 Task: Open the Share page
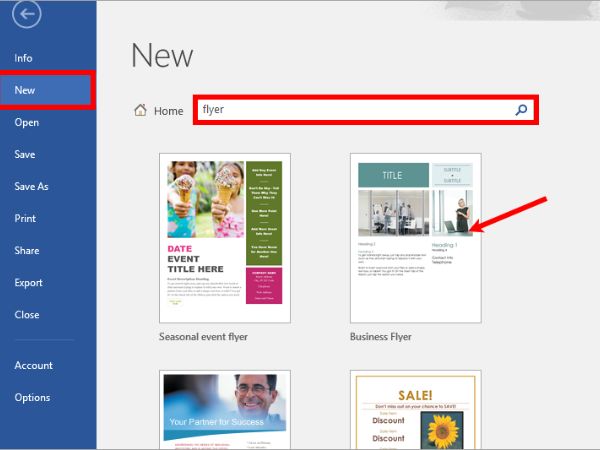28,250
